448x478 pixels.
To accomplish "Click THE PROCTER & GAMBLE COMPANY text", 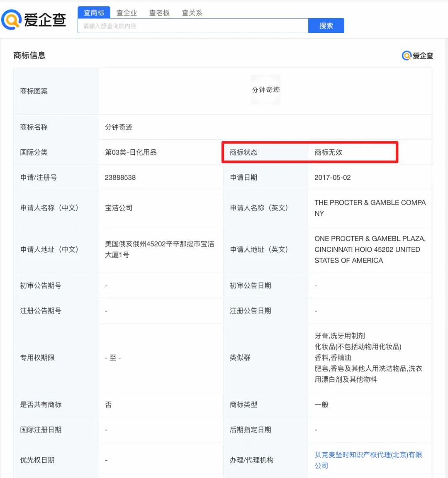I will click(x=370, y=208).
